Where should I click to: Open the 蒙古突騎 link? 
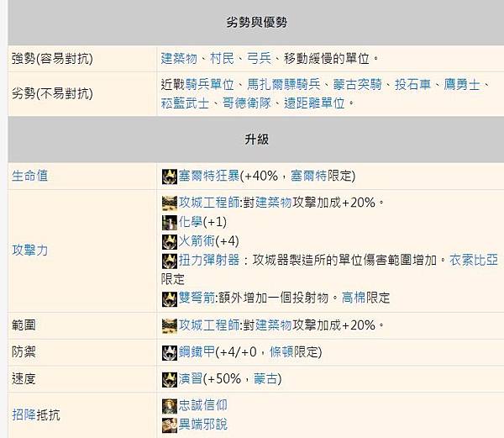tap(357, 85)
